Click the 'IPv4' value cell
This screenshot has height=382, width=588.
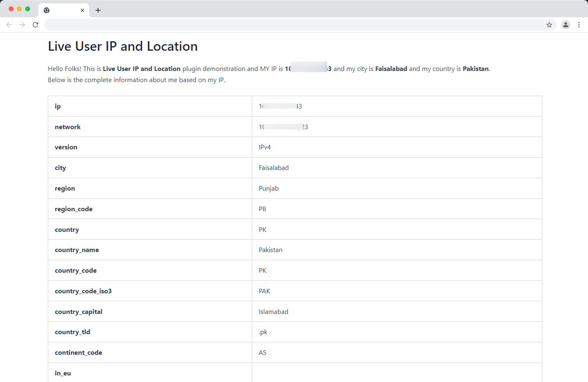397,147
